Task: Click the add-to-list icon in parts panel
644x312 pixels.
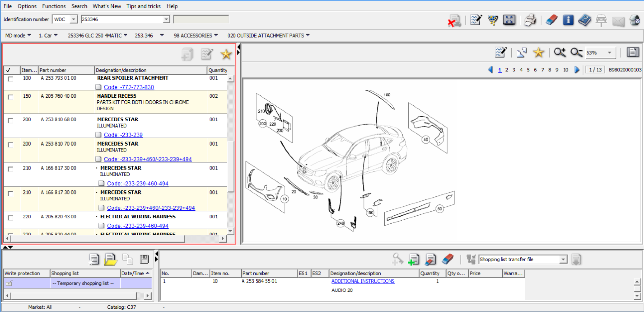Action: (187, 54)
